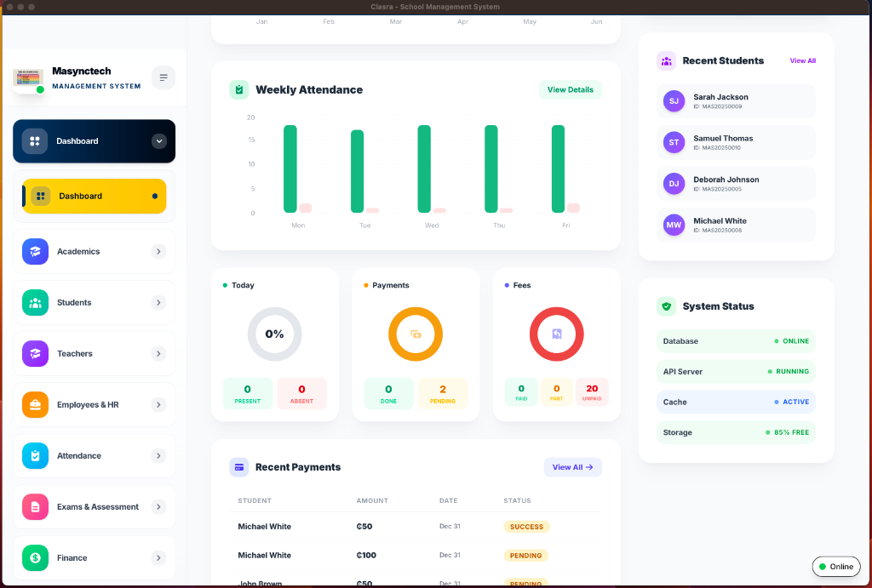Viewport: 872px width, 588px height.
Task: Click the Academics graduation cap icon
Action: click(x=34, y=251)
